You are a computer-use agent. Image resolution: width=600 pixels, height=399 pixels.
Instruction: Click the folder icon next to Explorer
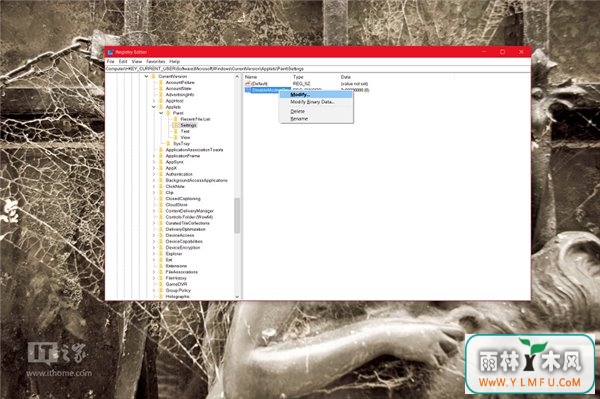[x=161, y=254]
